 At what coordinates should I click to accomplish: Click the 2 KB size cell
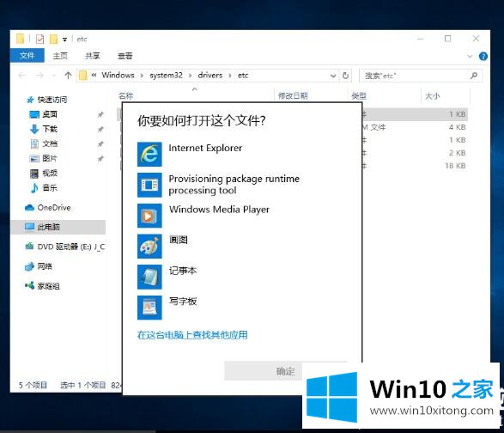(458, 153)
